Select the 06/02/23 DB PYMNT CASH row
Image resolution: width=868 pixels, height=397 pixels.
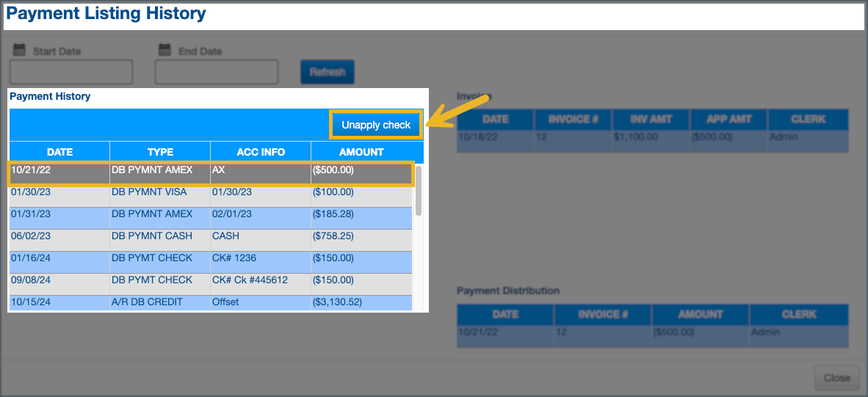point(211,236)
